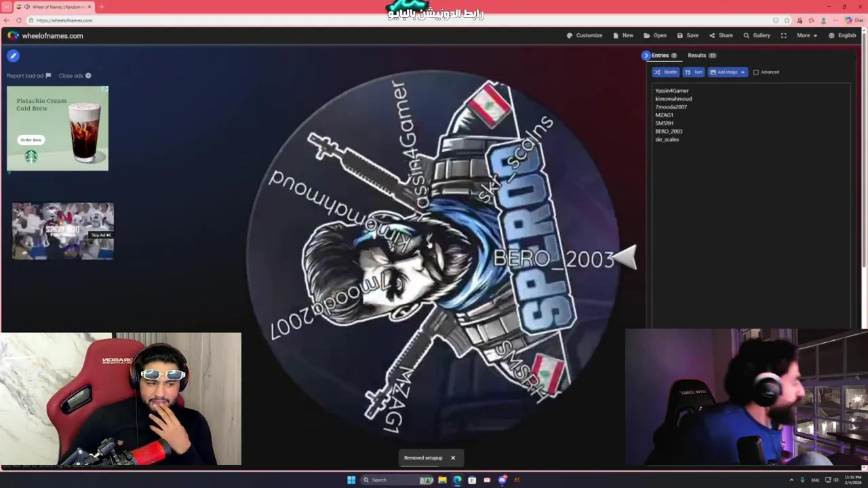Open the tab search dropdown arrow
Image resolution: width=868 pixels, height=488 pixels.
7,7
